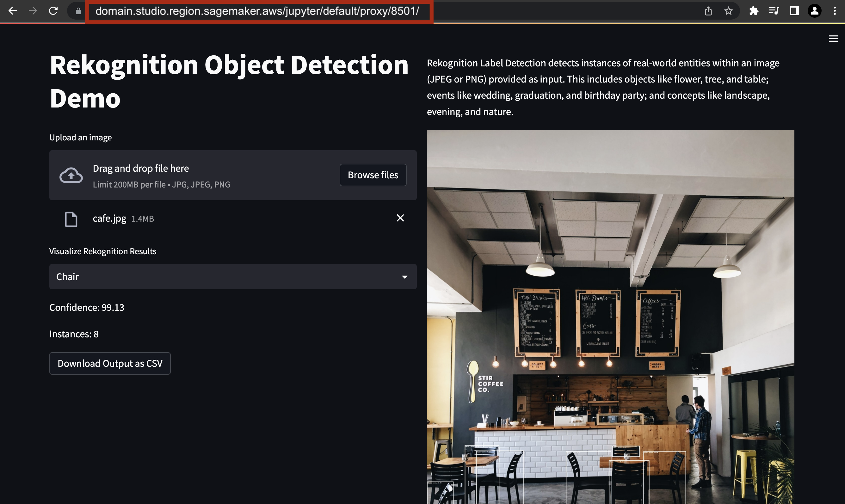Open the user profile avatar

point(814,11)
